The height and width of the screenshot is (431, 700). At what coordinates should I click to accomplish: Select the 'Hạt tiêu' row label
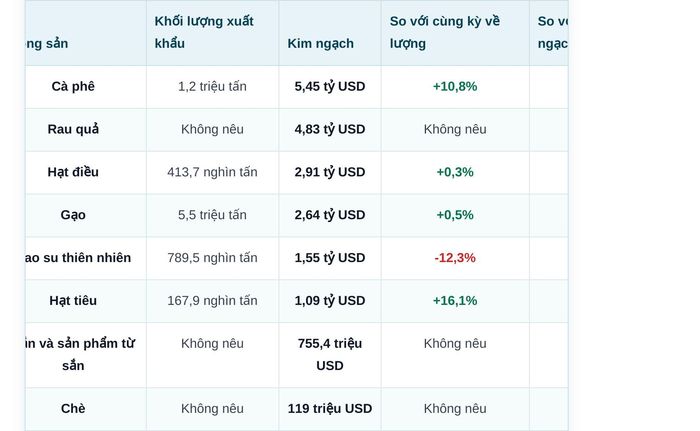tap(73, 301)
